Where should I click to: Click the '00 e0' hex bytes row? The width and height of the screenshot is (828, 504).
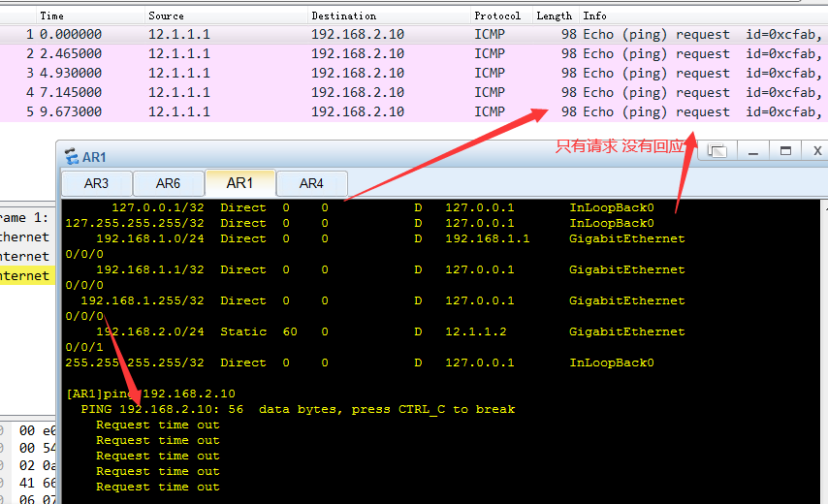point(37,431)
